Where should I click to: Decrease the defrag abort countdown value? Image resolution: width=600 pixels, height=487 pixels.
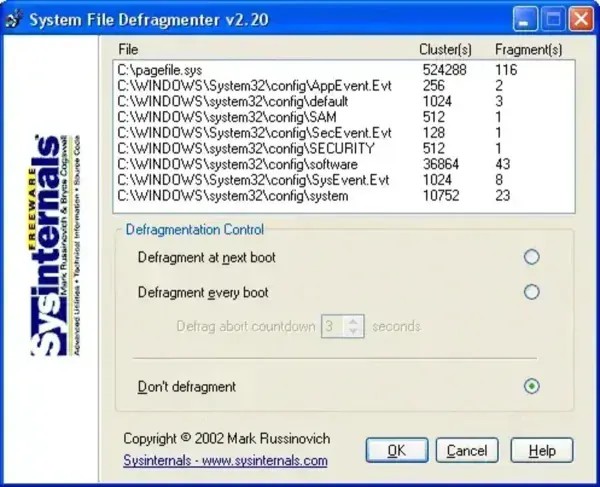tap(355, 331)
